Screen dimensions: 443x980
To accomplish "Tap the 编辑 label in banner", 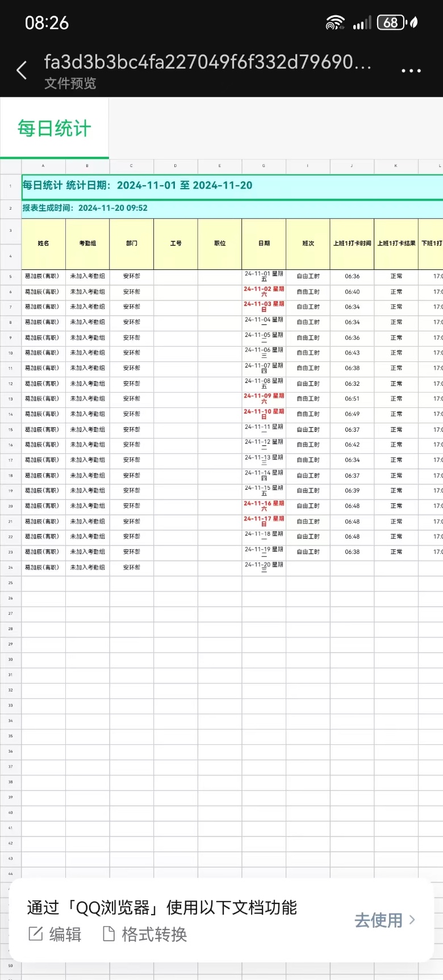I will [65, 934].
